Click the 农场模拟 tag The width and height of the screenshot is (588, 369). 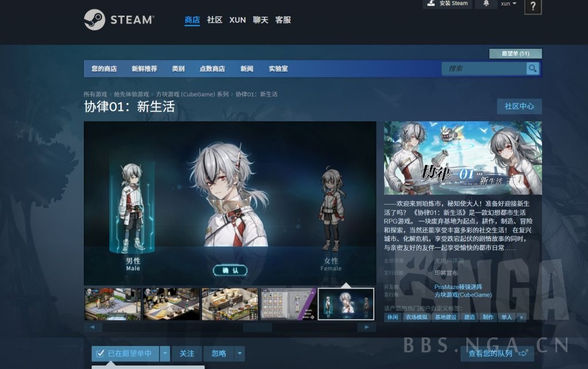pyautogui.click(x=416, y=317)
